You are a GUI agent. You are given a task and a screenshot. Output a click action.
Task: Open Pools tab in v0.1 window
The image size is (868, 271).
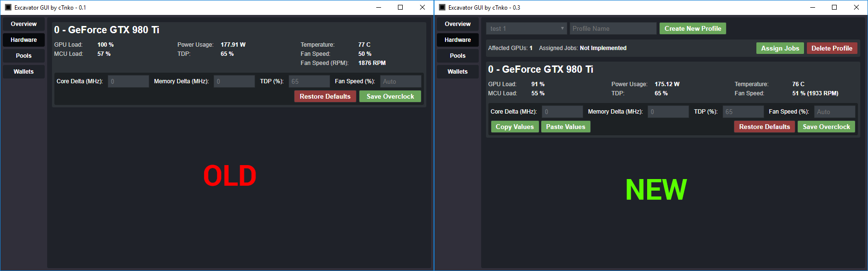pyautogui.click(x=24, y=56)
